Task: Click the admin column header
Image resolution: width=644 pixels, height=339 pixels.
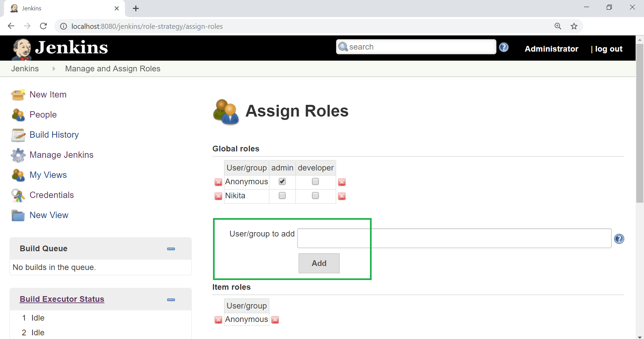Action: point(282,168)
